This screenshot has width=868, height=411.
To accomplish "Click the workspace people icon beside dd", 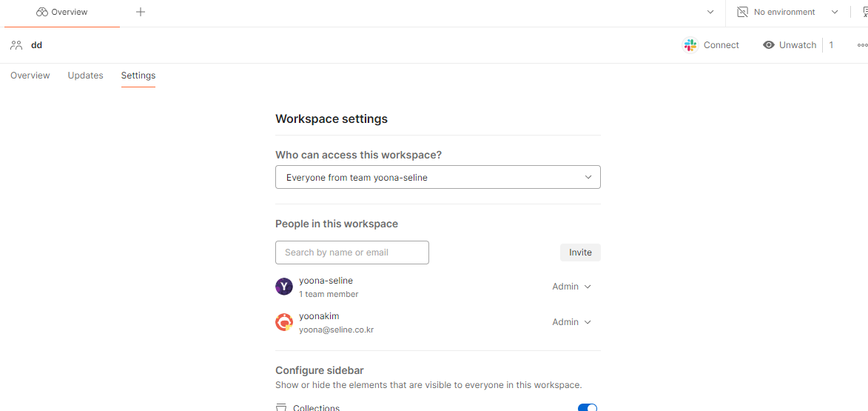I will [x=16, y=45].
